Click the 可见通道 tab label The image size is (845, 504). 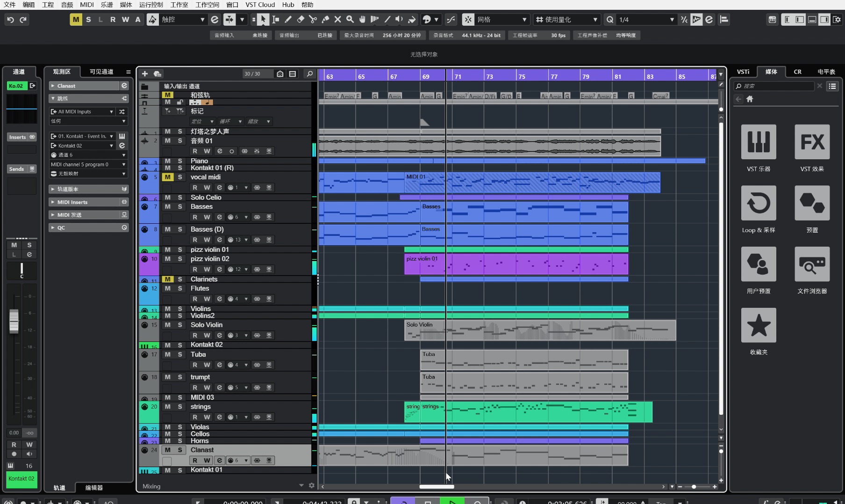(101, 72)
